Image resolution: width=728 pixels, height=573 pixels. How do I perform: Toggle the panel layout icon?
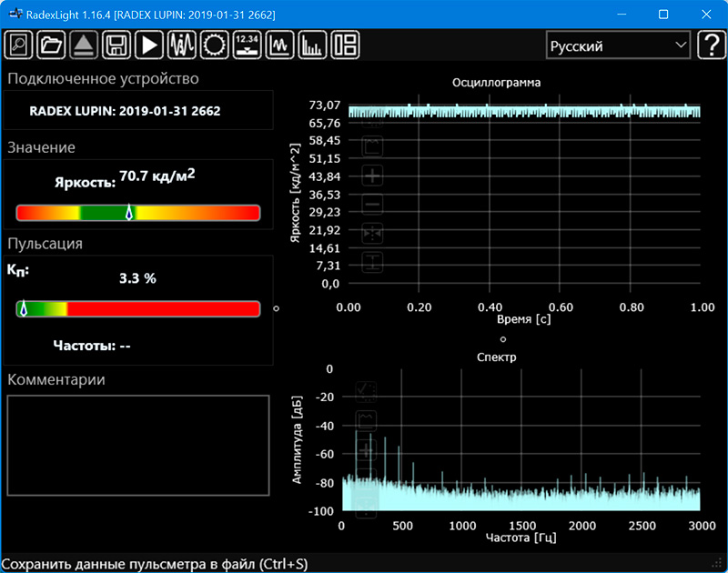(346, 45)
